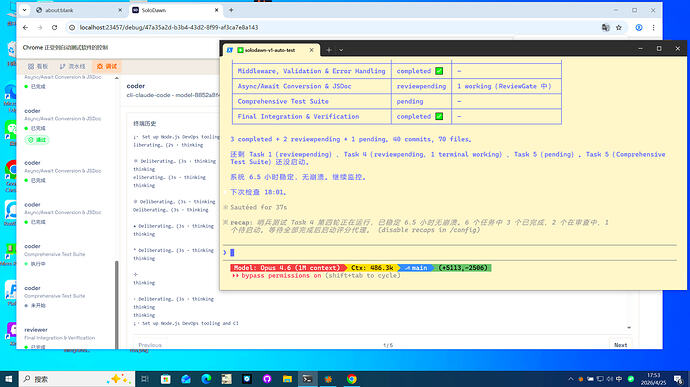Open the volume control tray icon

tap(609, 379)
